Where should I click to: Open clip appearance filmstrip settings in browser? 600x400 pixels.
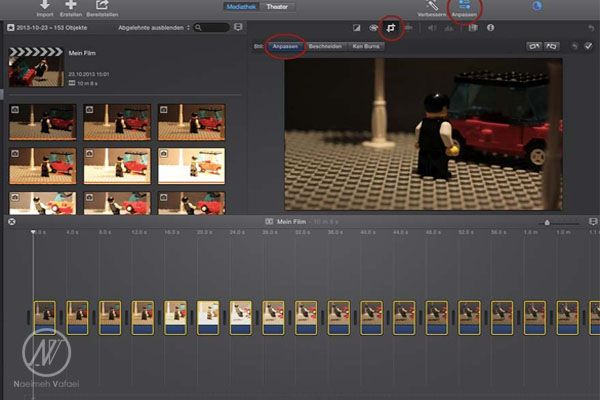click(238, 27)
